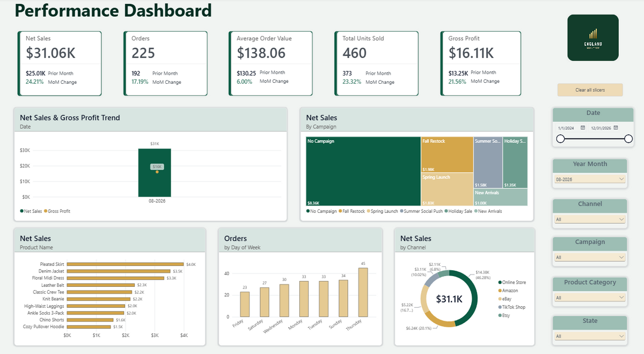Click the Orders KPI card 225
The image size is (644, 354).
pyautogui.click(x=166, y=63)
